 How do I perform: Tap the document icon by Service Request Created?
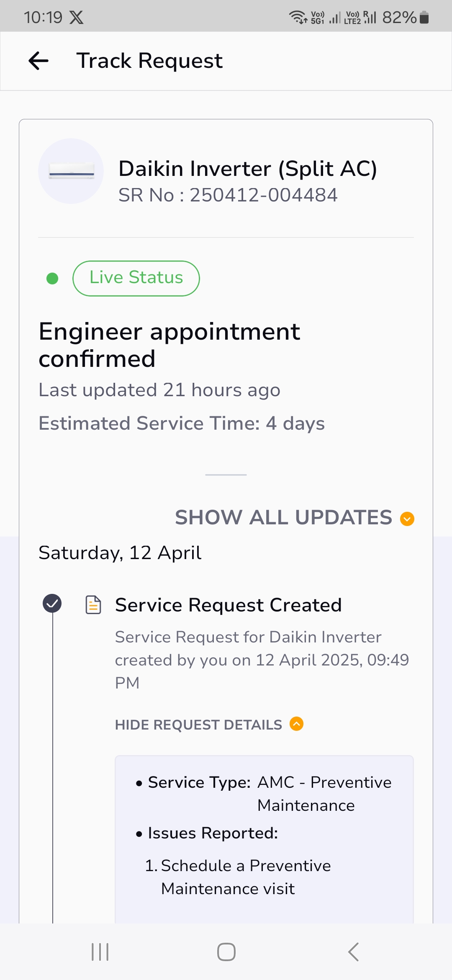click(93, 605)
